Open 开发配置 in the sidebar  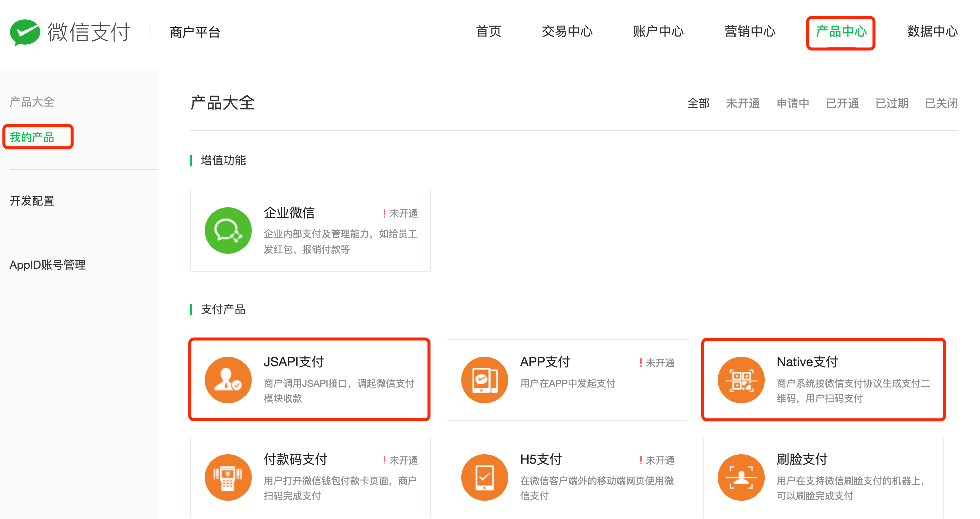coord(32,201)
